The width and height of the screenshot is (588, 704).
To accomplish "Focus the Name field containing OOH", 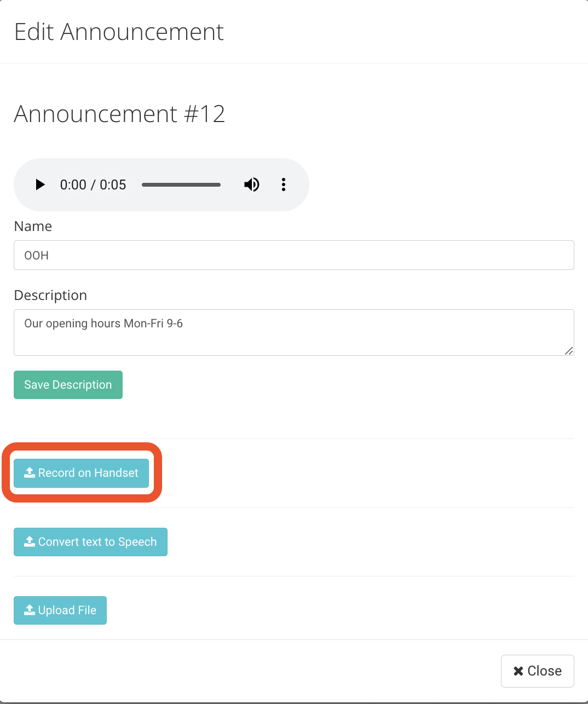I will pos(294,255).
